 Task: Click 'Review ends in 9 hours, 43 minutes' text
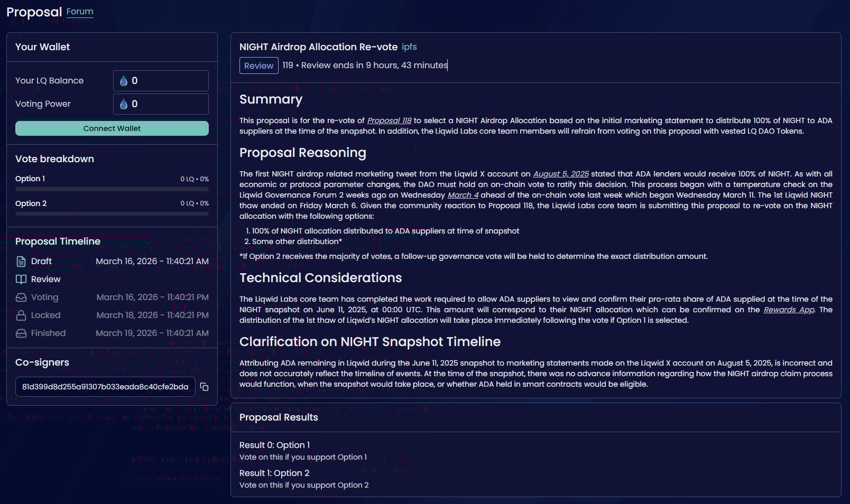click(374, 66)
